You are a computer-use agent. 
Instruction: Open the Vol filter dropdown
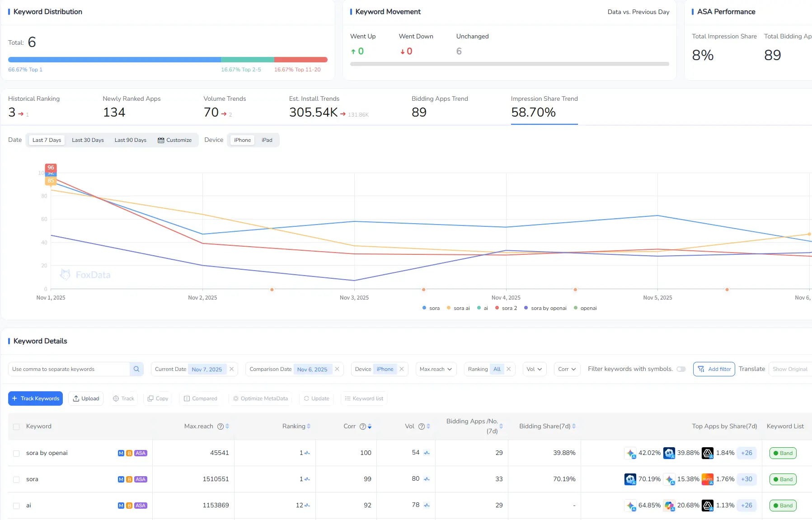(534, 369)
